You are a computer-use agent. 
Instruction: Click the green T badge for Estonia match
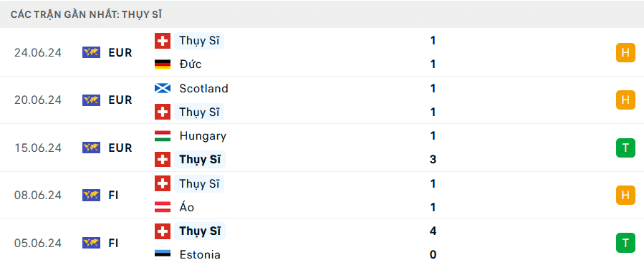pyautogui.click(x=625, y=243)
